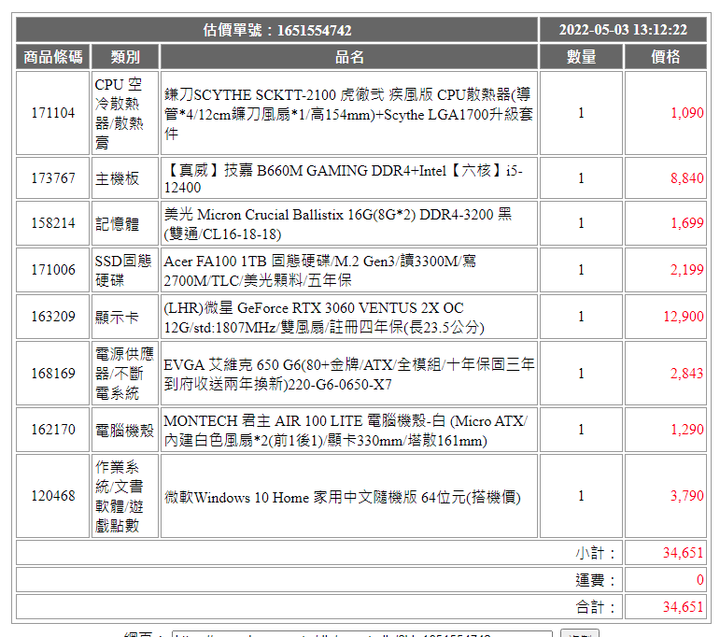This screenshot has height=637, width=720.
Task: Click the Windows 10 Home product name
Action: point(343,497)
